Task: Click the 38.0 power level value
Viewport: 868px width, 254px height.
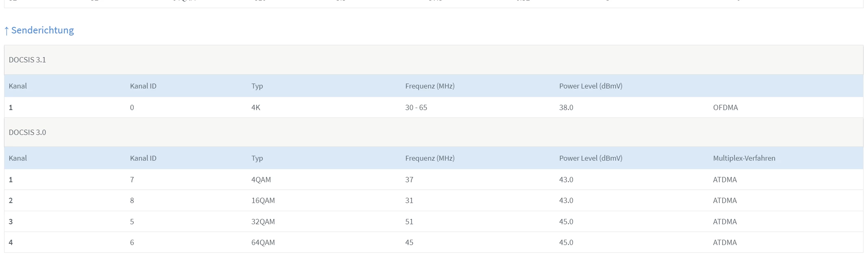Action: [x=566, y=108]
